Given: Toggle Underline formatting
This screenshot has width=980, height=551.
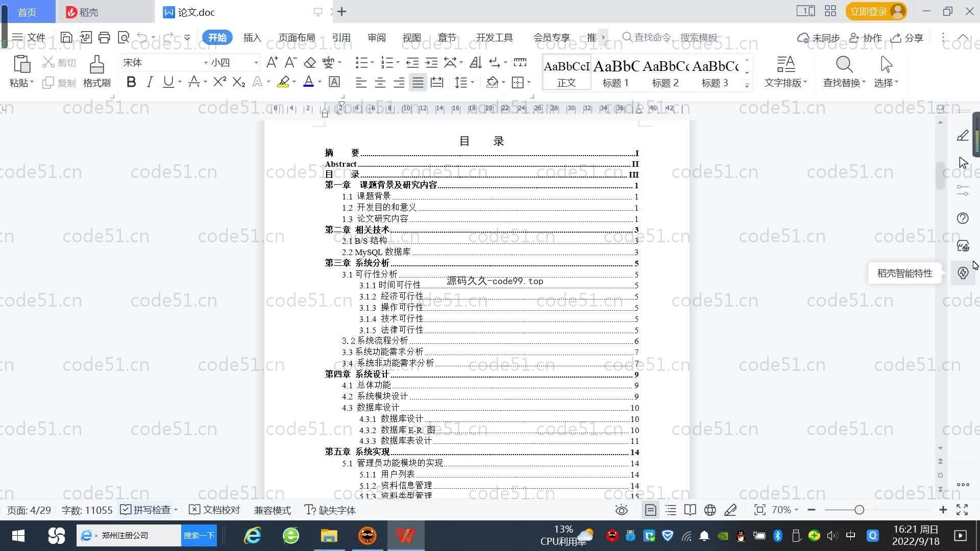Looking at the screenshot, I should [x=168, y=82].
